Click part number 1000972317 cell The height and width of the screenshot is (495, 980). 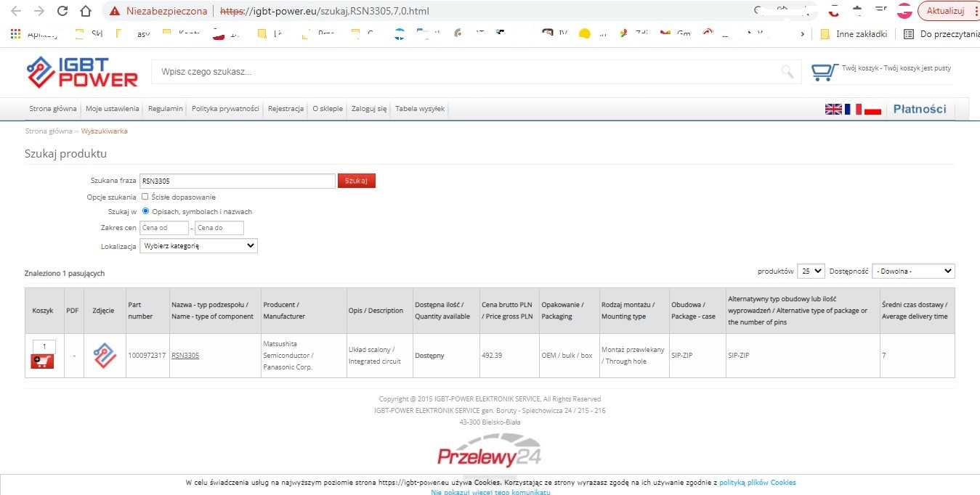click(x=147, y=356)
